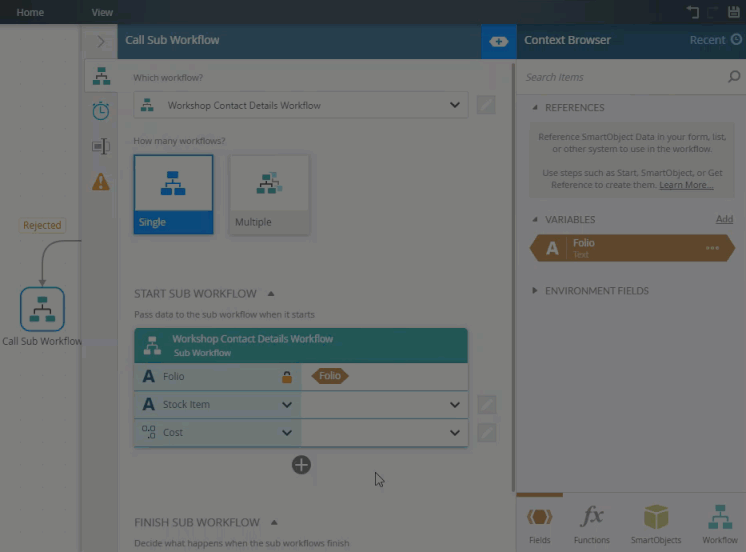Image resolution: width=746 pixels, height=552 pixels.
Task: Collapse the START SUB WORKFLOW section
Action: coord(271,294)
